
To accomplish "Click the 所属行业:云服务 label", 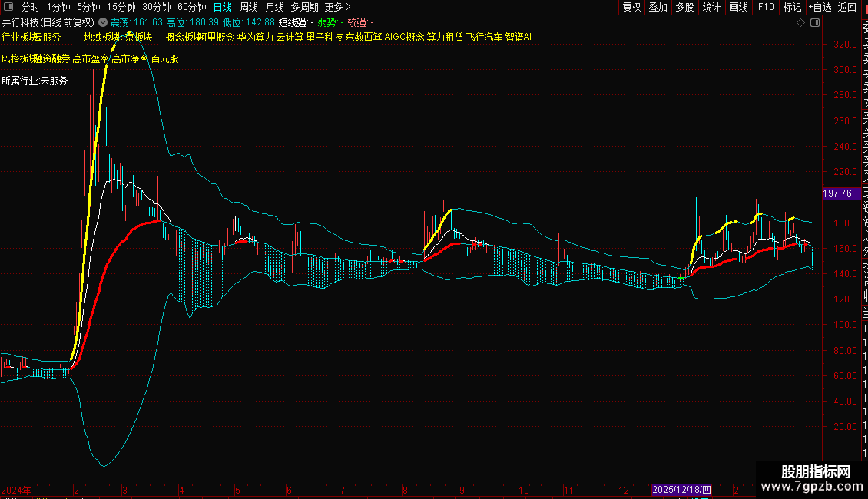I will coord(35,81).
